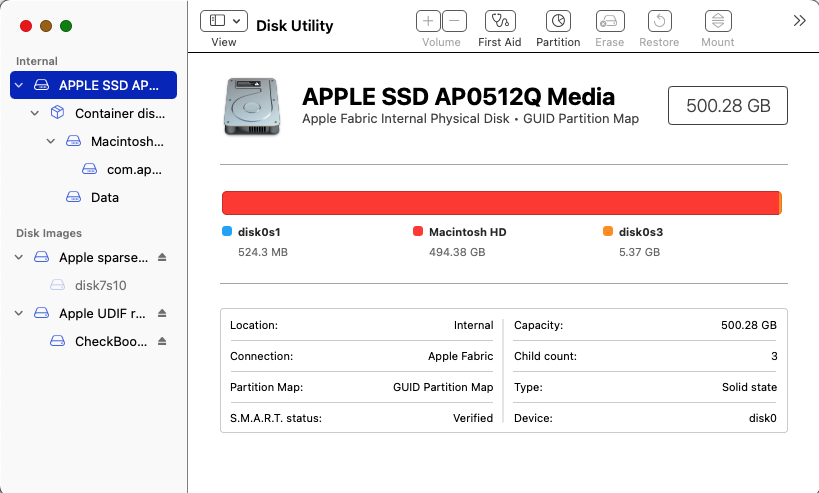Image resolution: width=819 pixels, height=493 pixels.
Task: Click the Connection Apple Fabric value
Action: (461, 356)
